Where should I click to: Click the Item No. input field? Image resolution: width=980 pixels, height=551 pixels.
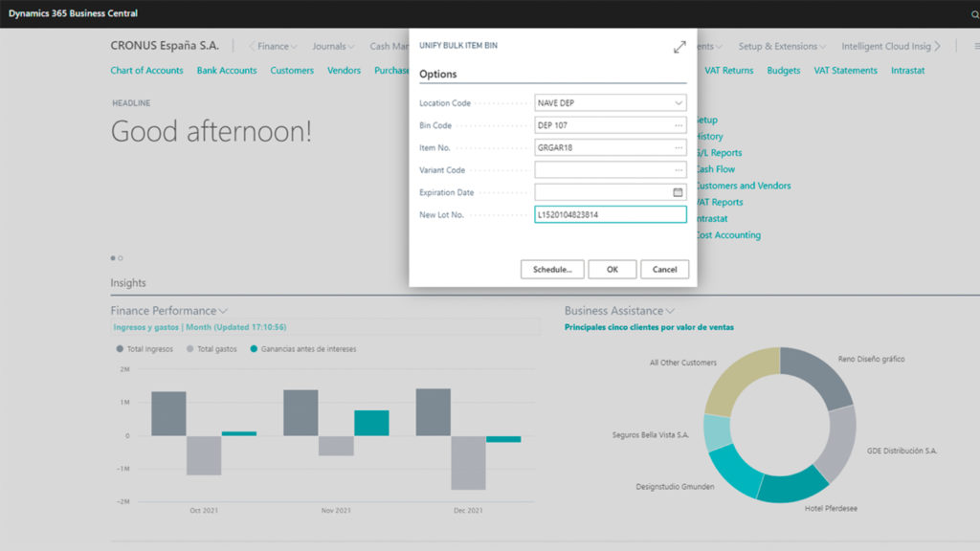(x=610, y=148)
